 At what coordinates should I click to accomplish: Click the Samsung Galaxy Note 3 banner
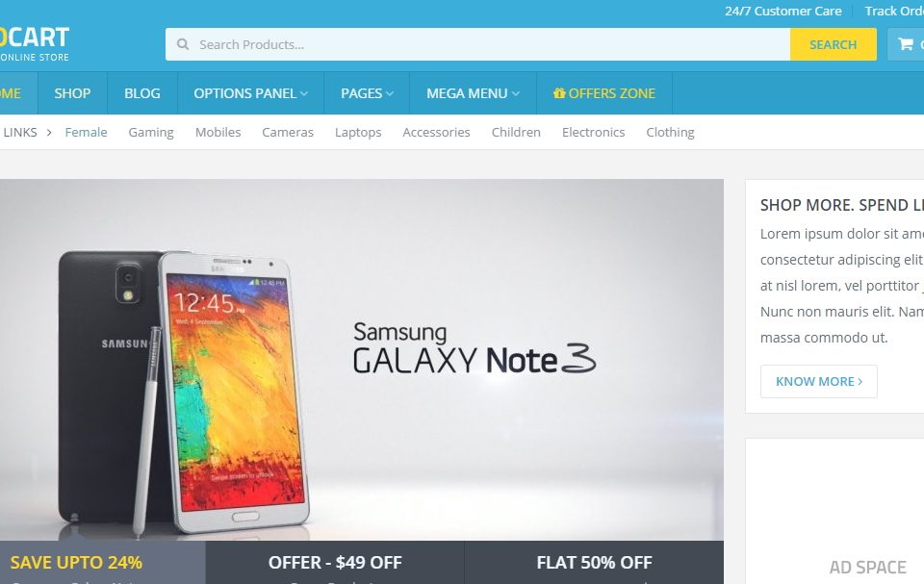coord(362,360)
